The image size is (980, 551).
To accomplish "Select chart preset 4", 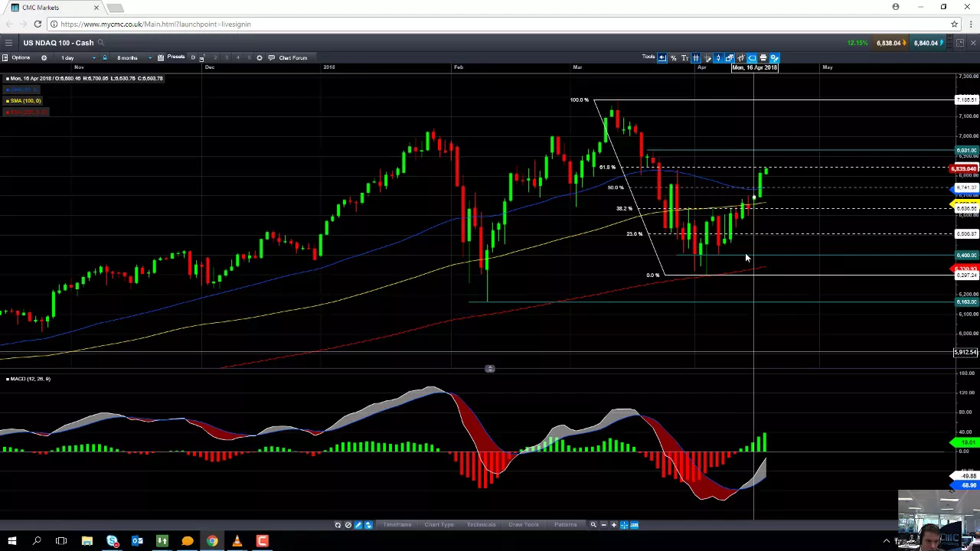I will click(237, 58).
